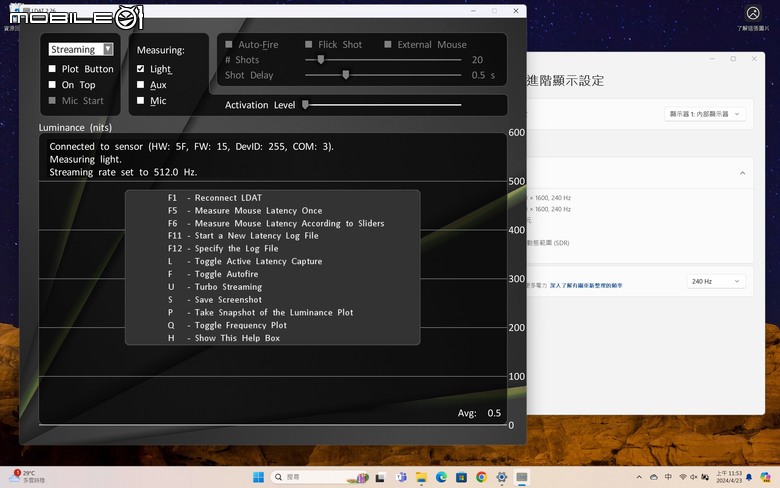Click the Turbo Streaming help line
This screenshot has width=780, height=488.
[215, 287]
